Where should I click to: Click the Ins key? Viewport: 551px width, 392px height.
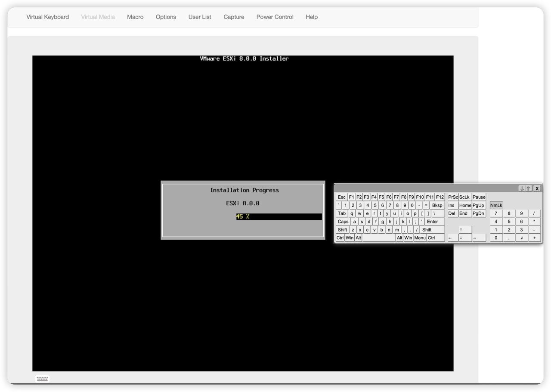452,205
